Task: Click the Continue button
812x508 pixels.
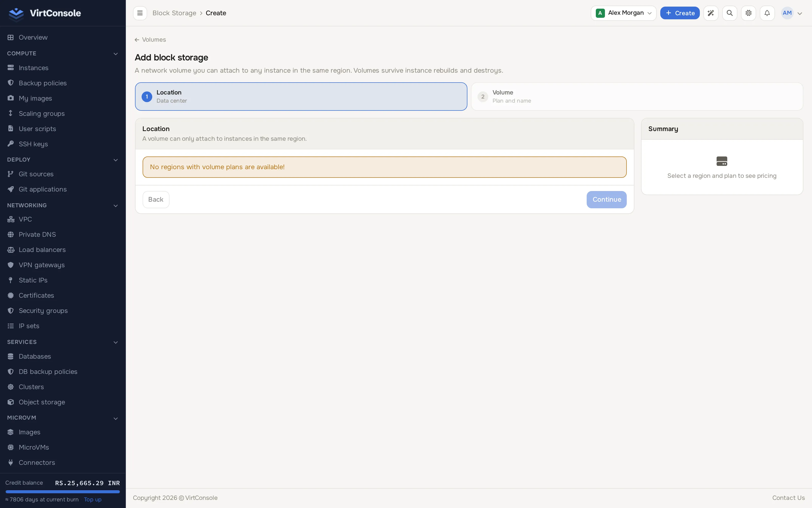Action: coord(606,200)
